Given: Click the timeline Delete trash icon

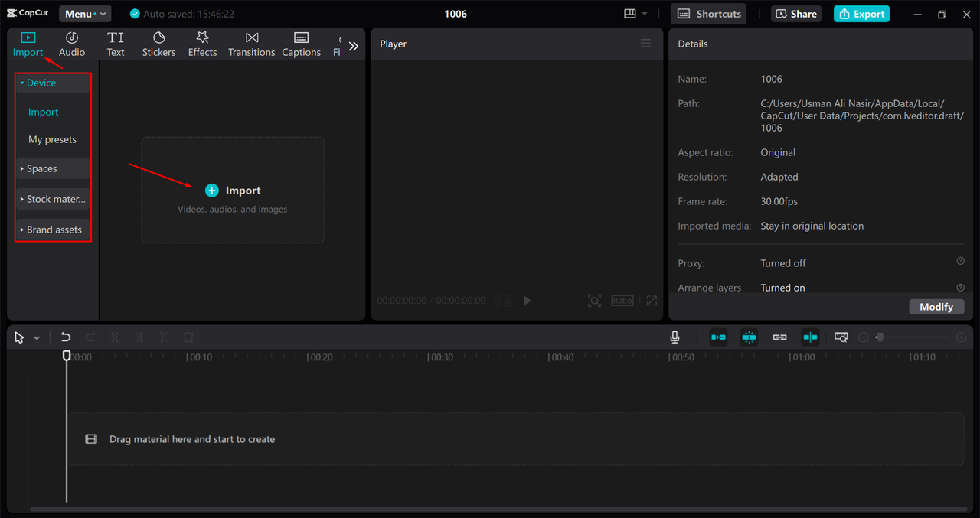Looking at the screenshot, I should click(x=188, y=337).
